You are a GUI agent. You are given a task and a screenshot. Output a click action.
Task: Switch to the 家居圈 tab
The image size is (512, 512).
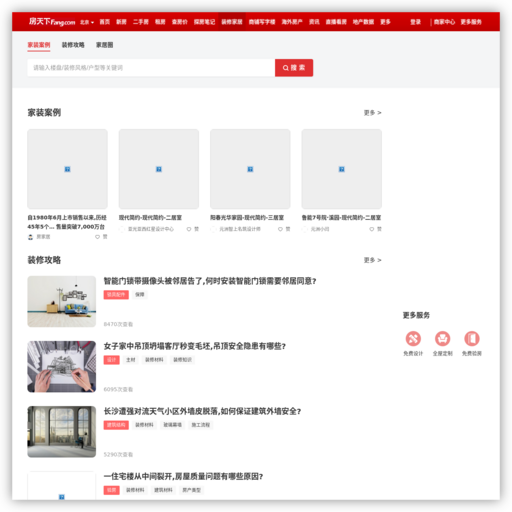[x=105, y=45]
